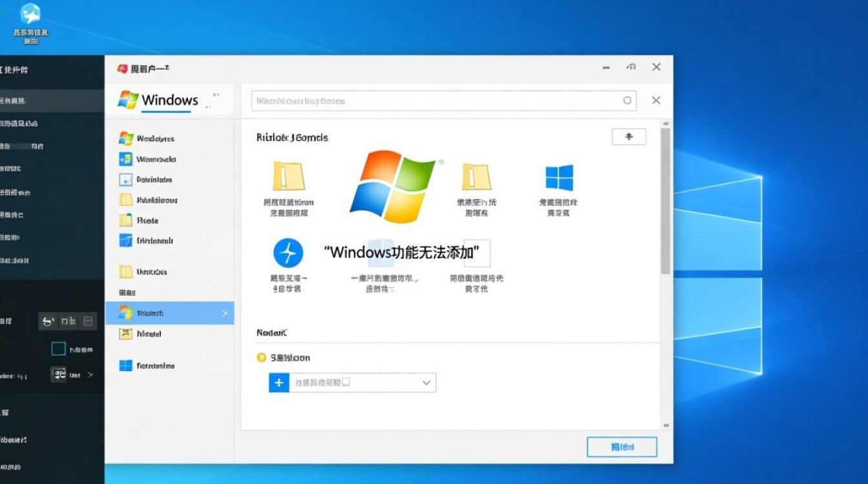The height and width of the screenshot is (484, 868).
Task: Open the yellow folder icon left of the large logo
Action: [x=289, y=175]
